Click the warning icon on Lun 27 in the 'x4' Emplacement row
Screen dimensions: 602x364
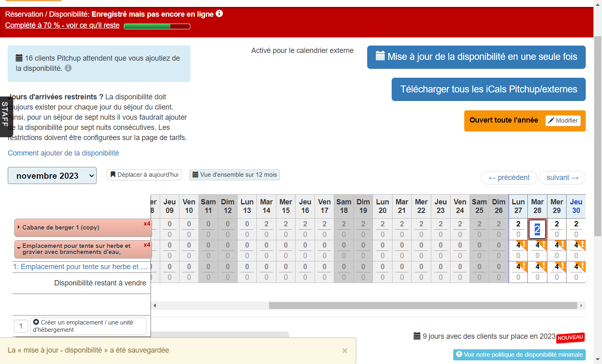pos(523,245)
